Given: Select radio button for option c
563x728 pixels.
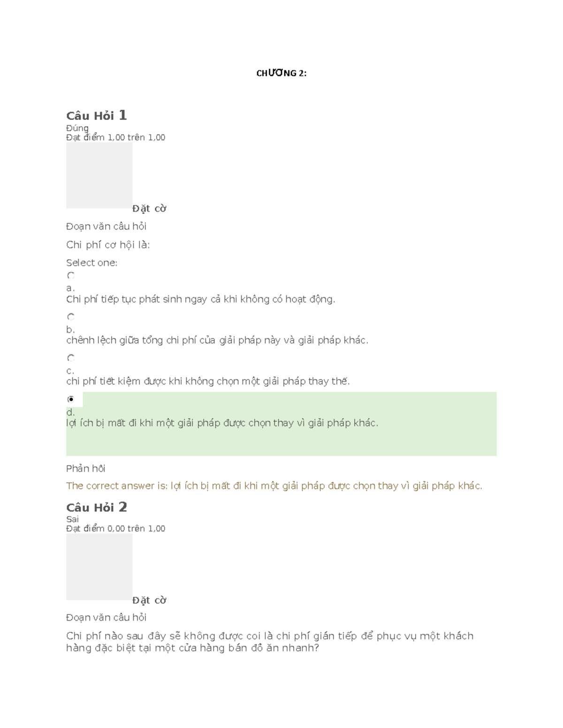Looking at the screenshot, I should (71, 358).
